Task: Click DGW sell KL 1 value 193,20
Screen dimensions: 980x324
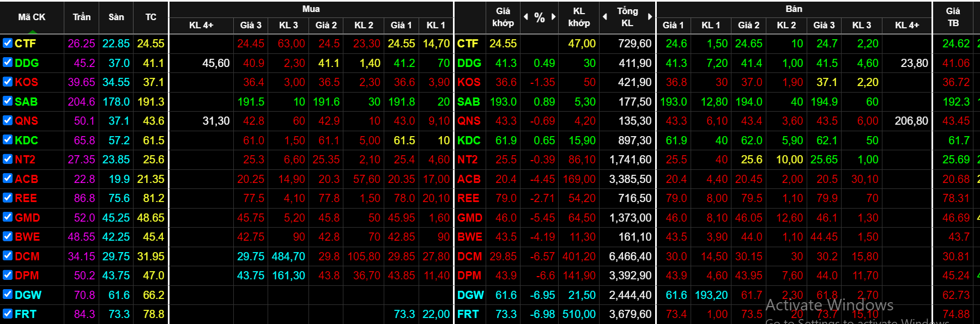Action: click(x=711, y=295)
